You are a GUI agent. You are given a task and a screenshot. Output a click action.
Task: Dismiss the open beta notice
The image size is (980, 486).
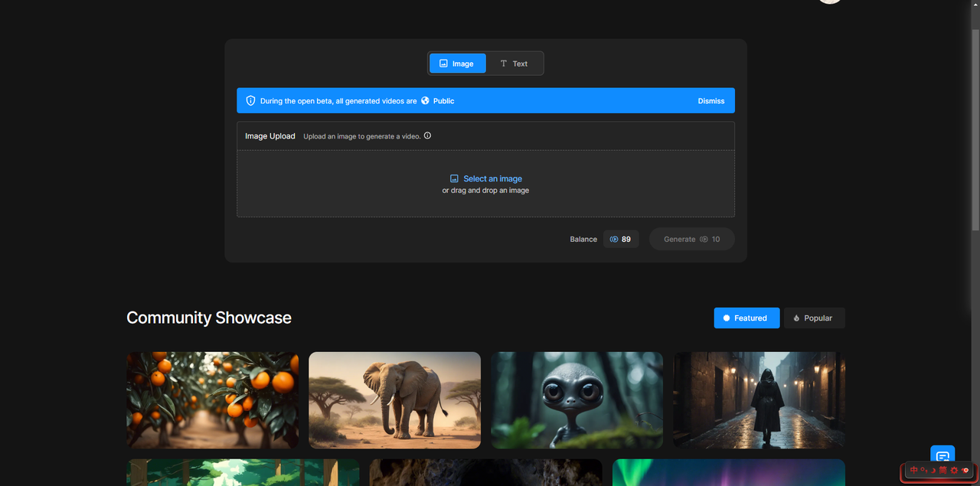(x=710, y=101)
